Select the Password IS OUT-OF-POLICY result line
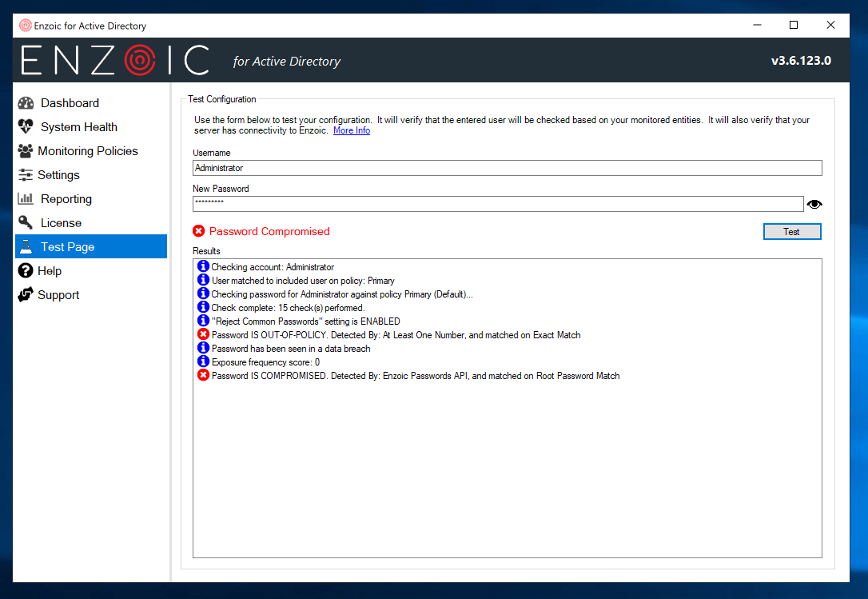The width and height of the screenshot is (868, 599). point(396,335)
